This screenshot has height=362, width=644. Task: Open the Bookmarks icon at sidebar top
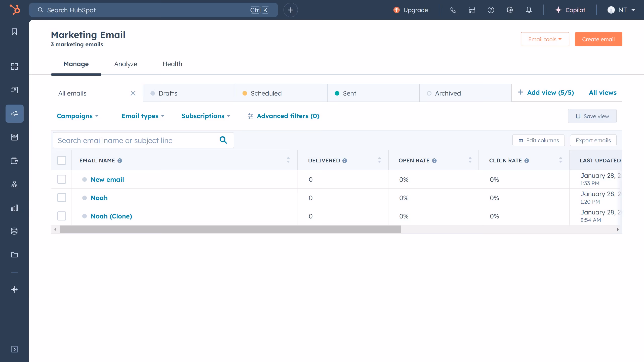(14, 32)
